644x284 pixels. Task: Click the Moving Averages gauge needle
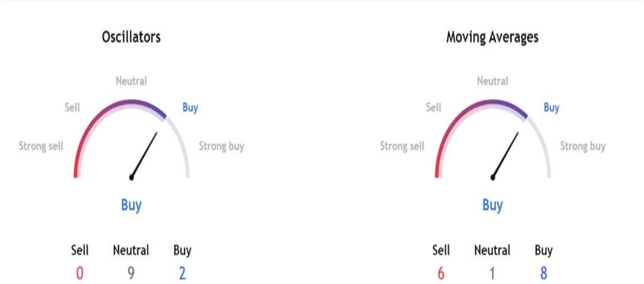[506, 155]
